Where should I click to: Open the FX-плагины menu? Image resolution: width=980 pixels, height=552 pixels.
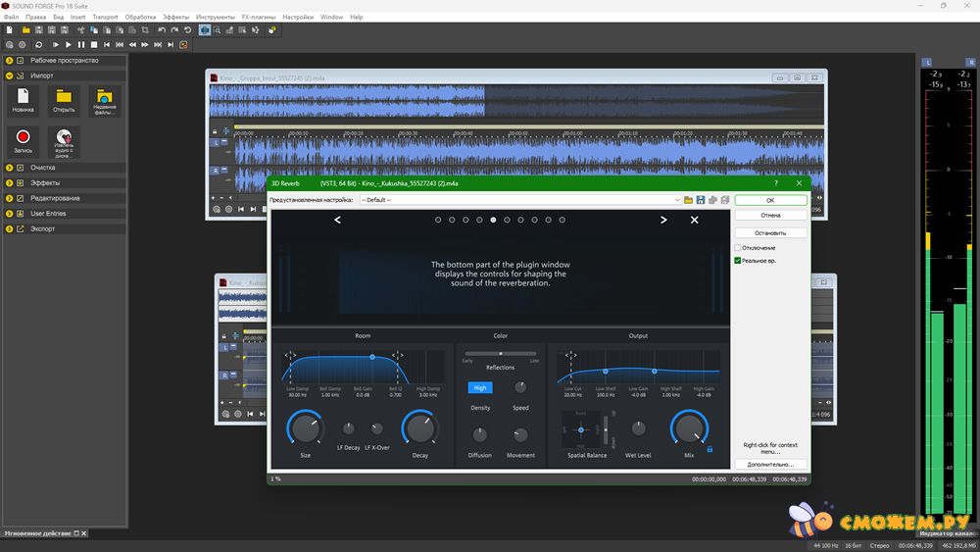258,17
